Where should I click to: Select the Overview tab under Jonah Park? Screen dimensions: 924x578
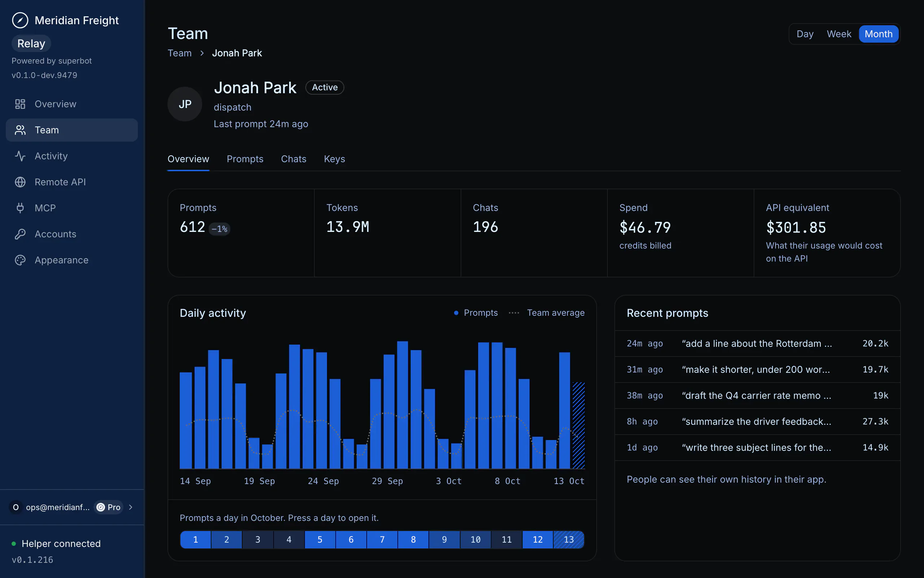coord(188,159)
